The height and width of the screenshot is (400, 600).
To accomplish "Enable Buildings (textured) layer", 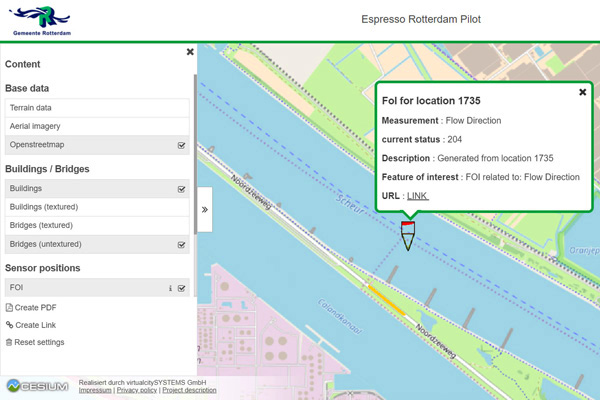I will [x=97, y=207].
